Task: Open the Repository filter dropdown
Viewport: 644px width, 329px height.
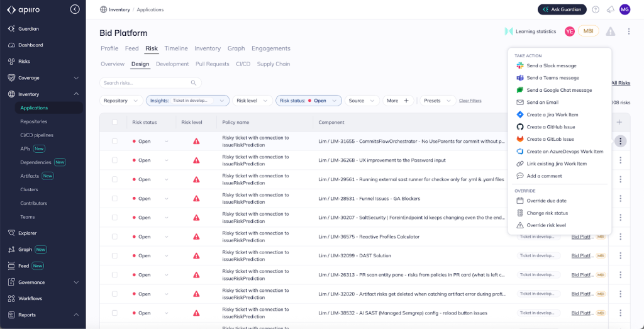Action: 121,101
